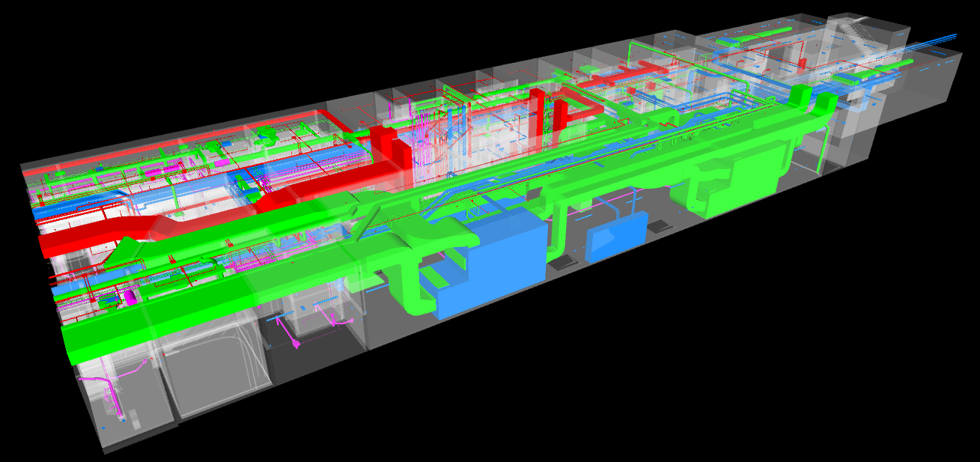
Task: Click the dark floor pad right of small blue box
Action: [x=660, y=226]
